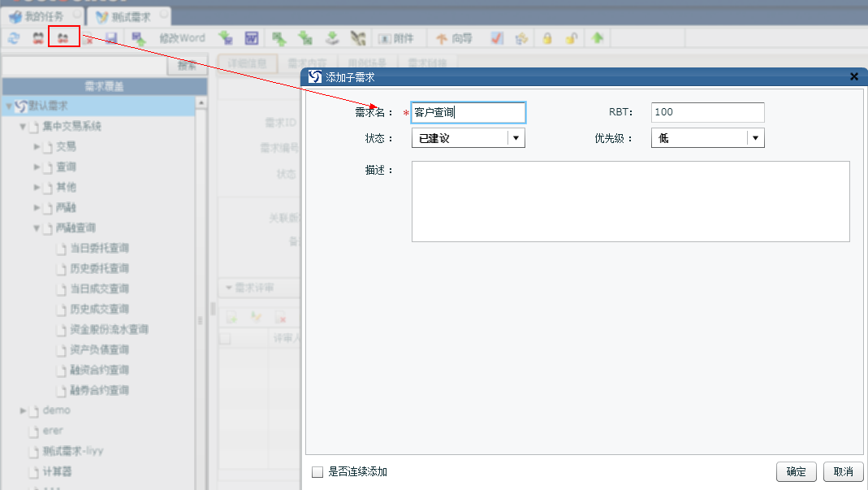
Task: Click the yellow lock icon in the toolbar
Action: 547,38
